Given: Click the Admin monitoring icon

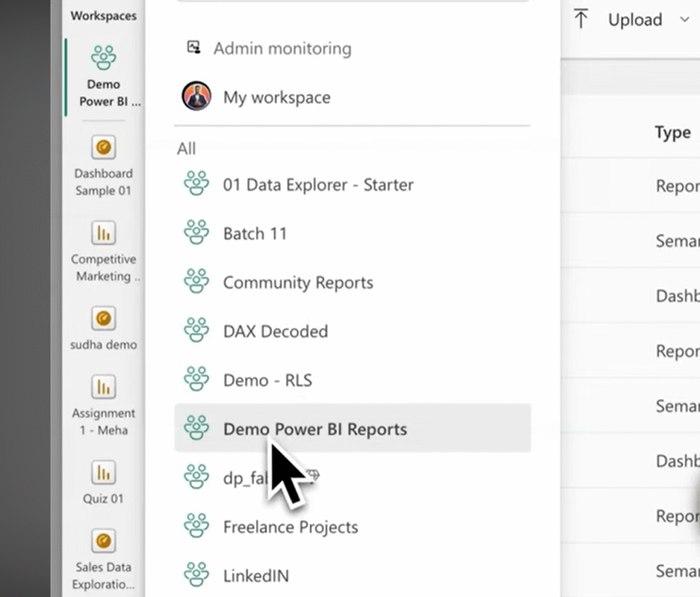Looking at the screenshot, I should click(x=194, y=48).
